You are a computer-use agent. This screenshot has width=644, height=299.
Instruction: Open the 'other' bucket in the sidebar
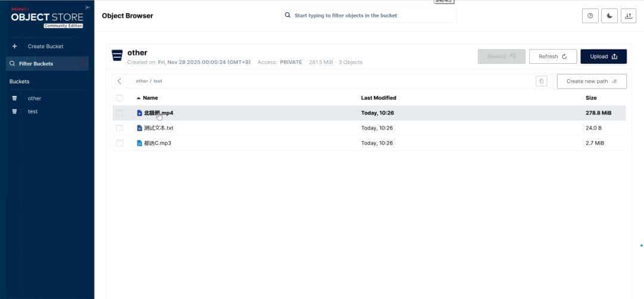[x=35, y=98]
